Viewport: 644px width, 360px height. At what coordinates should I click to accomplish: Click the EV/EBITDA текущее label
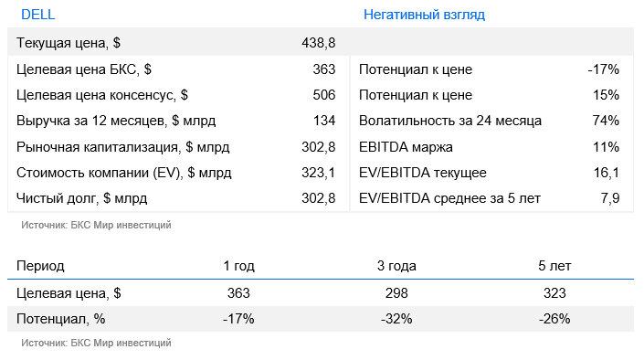pos(423,173)
